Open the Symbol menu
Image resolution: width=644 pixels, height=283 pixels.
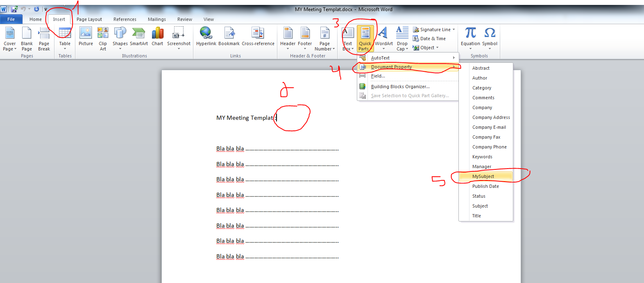(x=490, y=39)
